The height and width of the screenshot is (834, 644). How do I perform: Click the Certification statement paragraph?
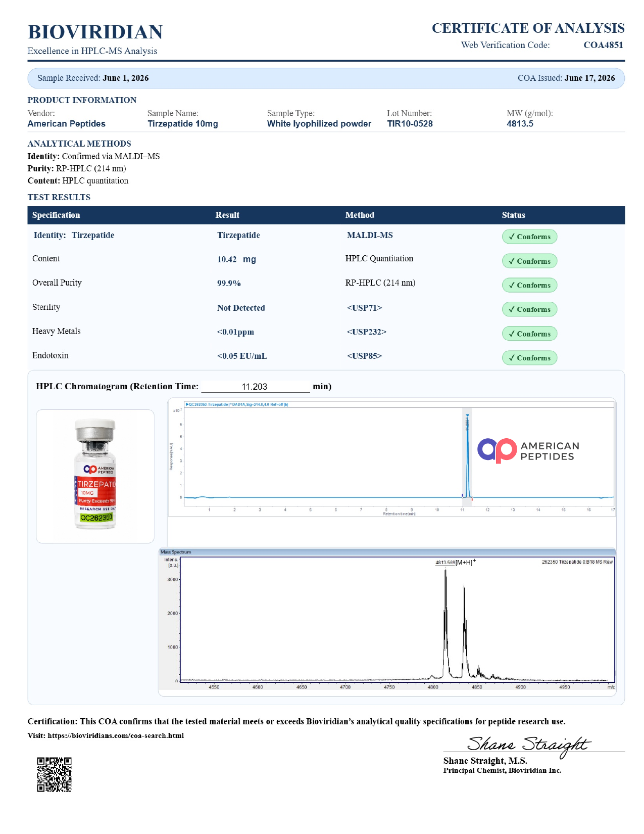(x=296, y=721)
